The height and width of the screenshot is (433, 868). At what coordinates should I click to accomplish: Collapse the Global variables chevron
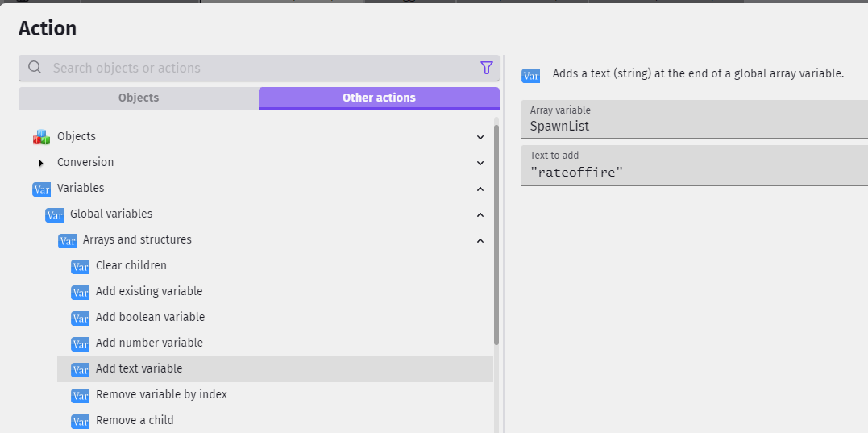480,214
